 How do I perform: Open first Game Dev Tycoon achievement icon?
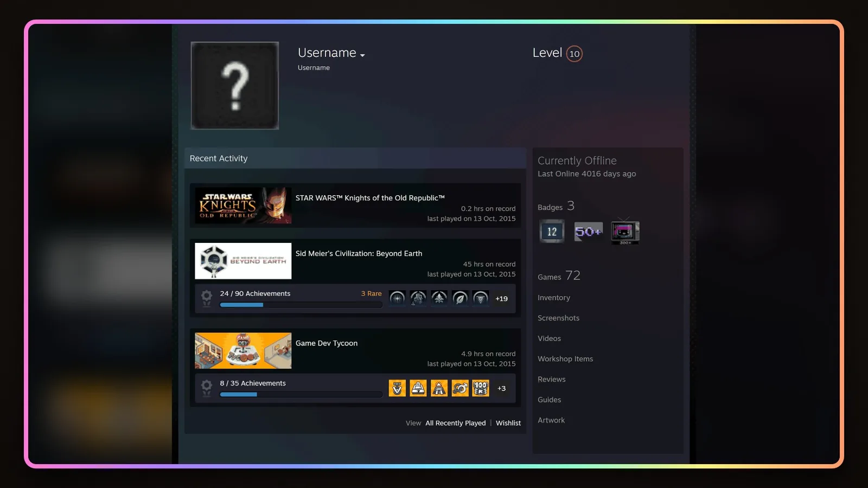397,388
